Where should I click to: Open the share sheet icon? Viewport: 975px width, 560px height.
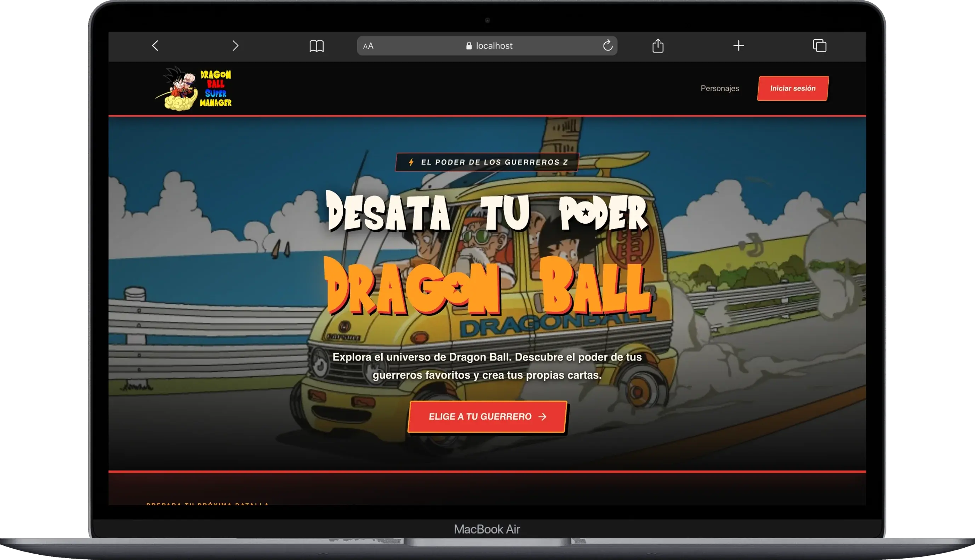click(x=658, y=45)
